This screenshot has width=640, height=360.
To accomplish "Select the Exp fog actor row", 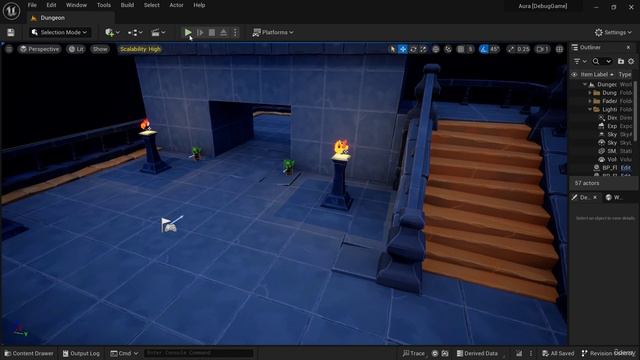I will pyautogui.click(x=602, y=126).
